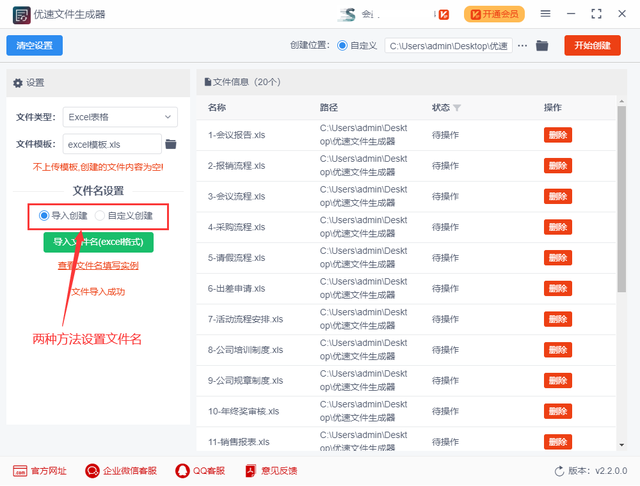Click the 清空设置 button

pos(34,46)
